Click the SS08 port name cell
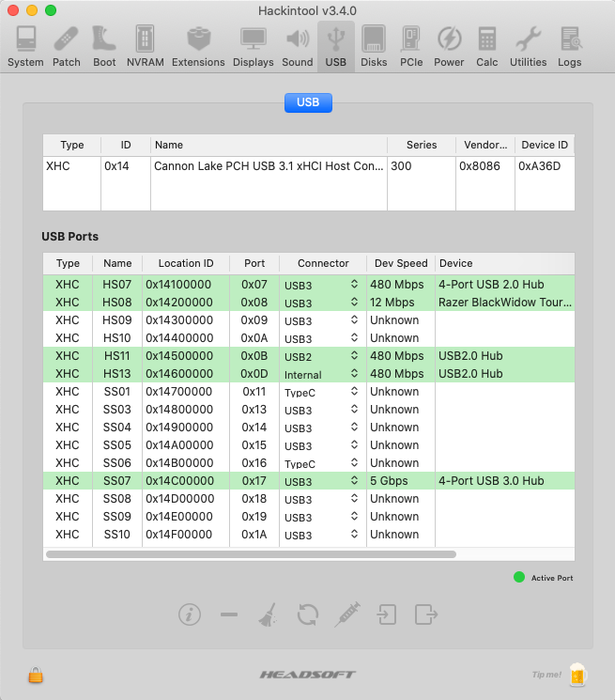 [x=117, y=499]
